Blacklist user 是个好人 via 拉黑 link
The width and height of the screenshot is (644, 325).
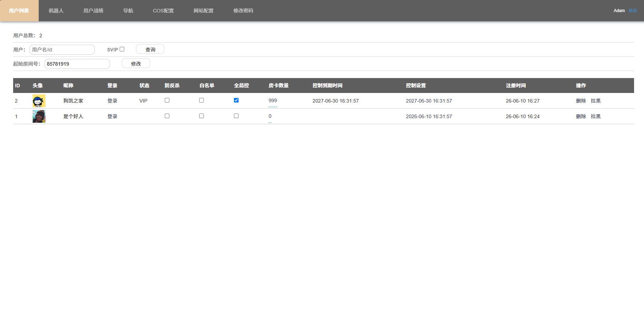tap(596, 116)
